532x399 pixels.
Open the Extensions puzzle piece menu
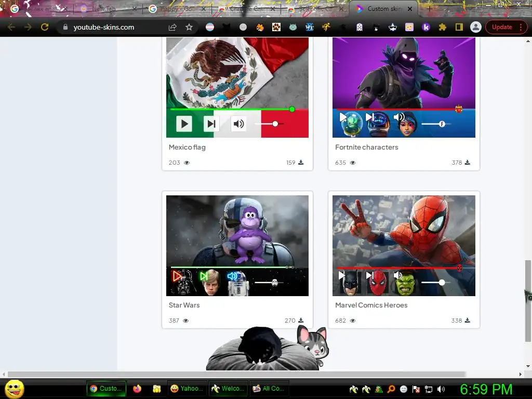click(x=443, y=27)
